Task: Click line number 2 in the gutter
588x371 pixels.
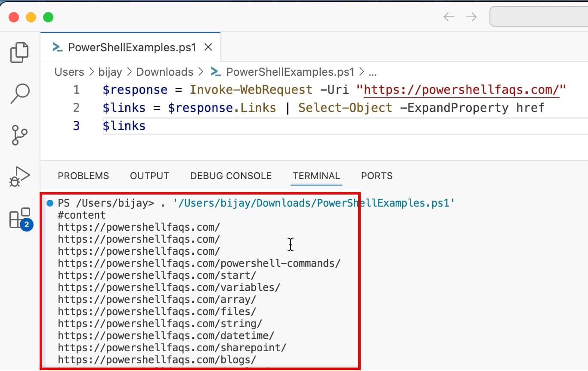Action: [76, 108]
